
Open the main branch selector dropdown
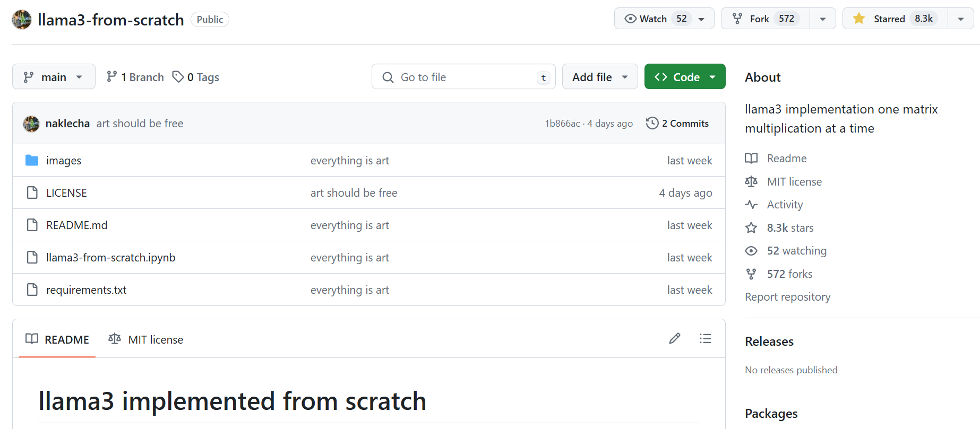[x=54, y=77]
